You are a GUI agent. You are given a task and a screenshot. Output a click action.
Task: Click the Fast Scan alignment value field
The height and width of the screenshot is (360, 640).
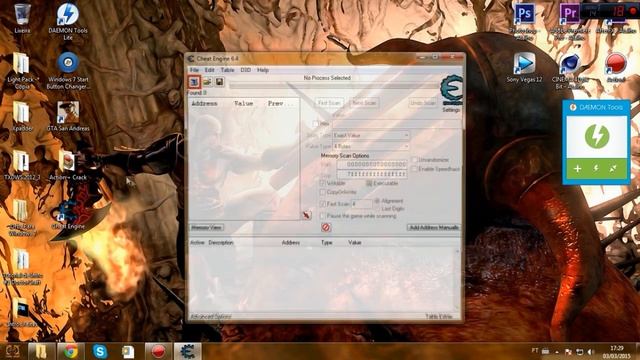(x=361, y=203)
